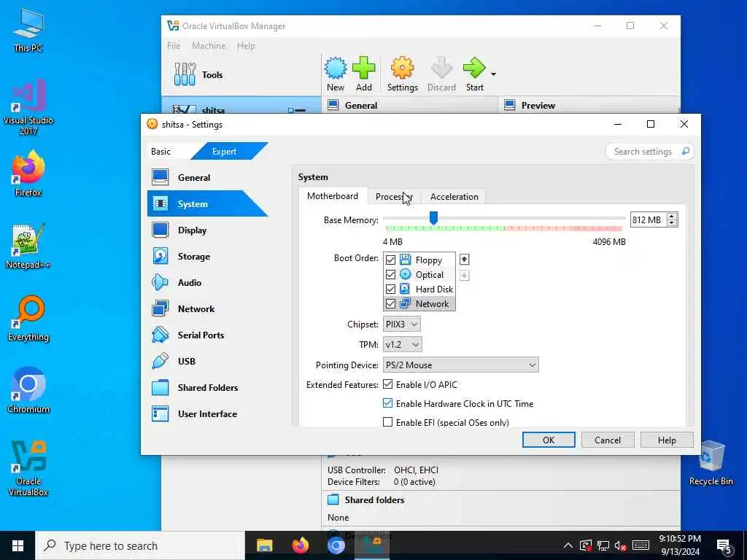Image resolution: width=747 pixels, height=560 pixels.
Task: Expand Chipset PIIX3 dropdown
Action: pos(402,324)
